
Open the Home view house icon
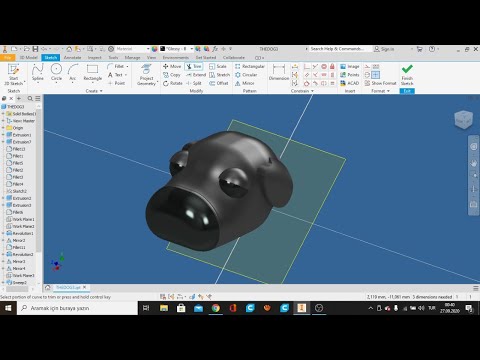pos(69,49)
